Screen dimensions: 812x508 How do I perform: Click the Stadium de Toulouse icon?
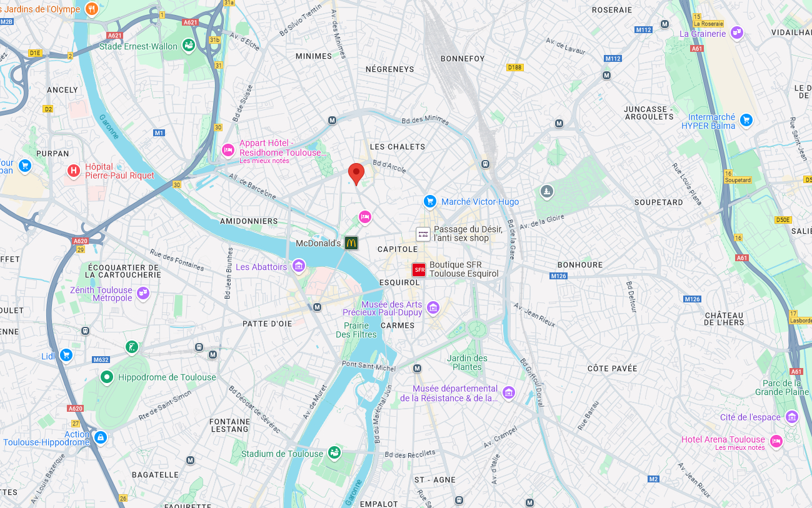pos(334,452)
